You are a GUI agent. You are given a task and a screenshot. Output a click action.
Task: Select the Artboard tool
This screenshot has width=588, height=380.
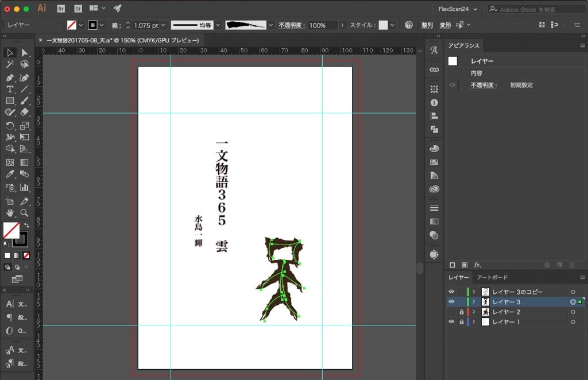tap(10, 201)
